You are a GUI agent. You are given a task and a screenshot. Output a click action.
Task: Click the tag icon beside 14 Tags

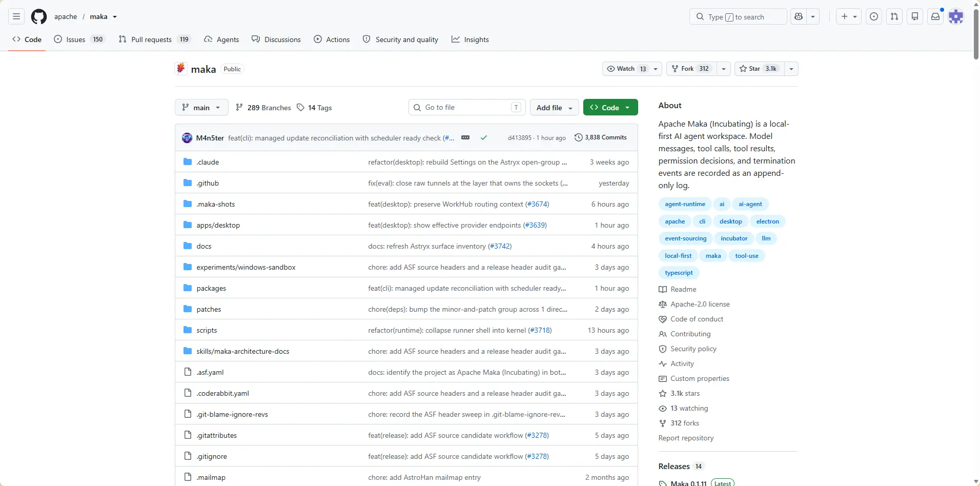point(301,107)
